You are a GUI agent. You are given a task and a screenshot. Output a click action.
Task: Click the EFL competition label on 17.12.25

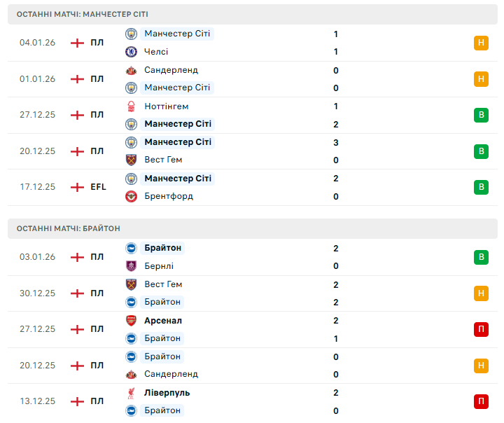pos(99,187)
